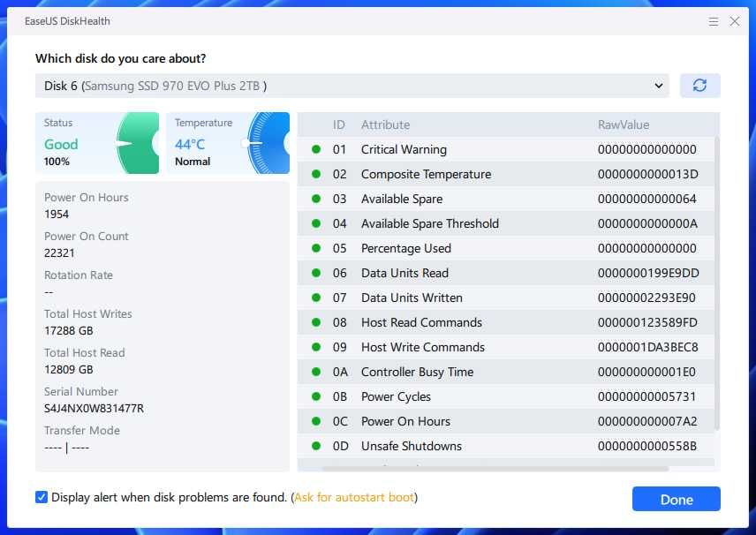Click the Power On Count value 22321
The image size is (756, 535).
point(59,253)
